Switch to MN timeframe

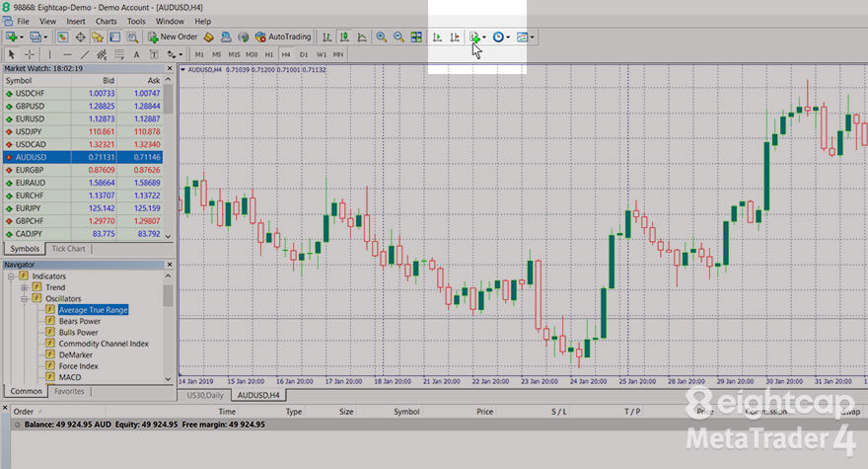pos(338,54)
